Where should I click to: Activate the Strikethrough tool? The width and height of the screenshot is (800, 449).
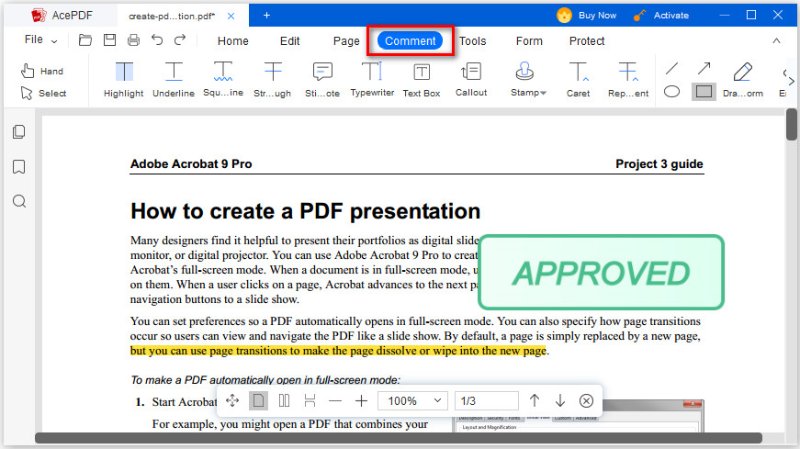[272, 80]
